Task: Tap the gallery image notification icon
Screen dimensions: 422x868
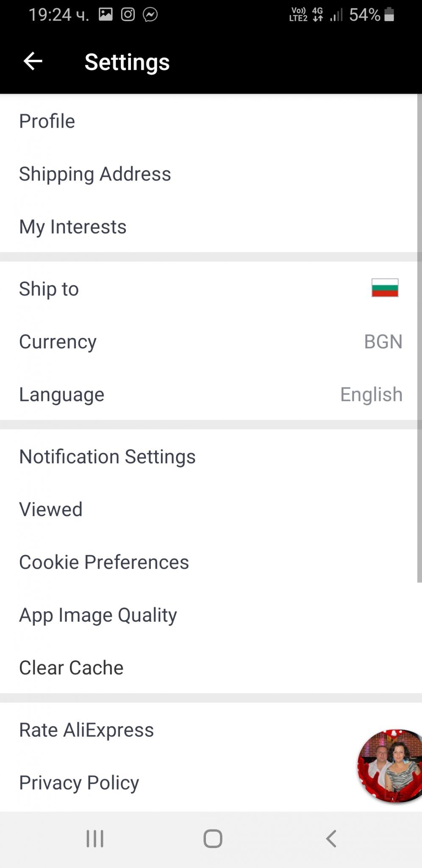Action: point(105,15)
